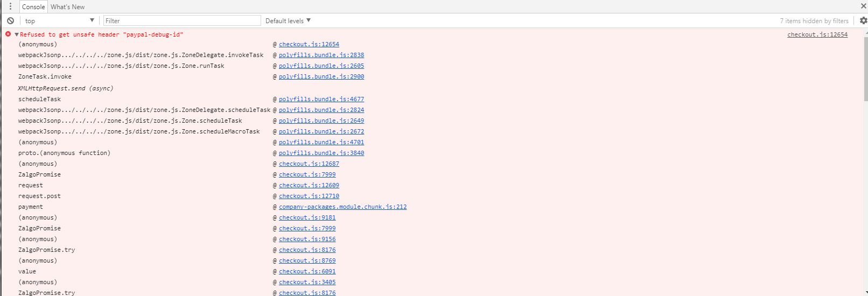Clear the console with the ban icon

point(10,20)
